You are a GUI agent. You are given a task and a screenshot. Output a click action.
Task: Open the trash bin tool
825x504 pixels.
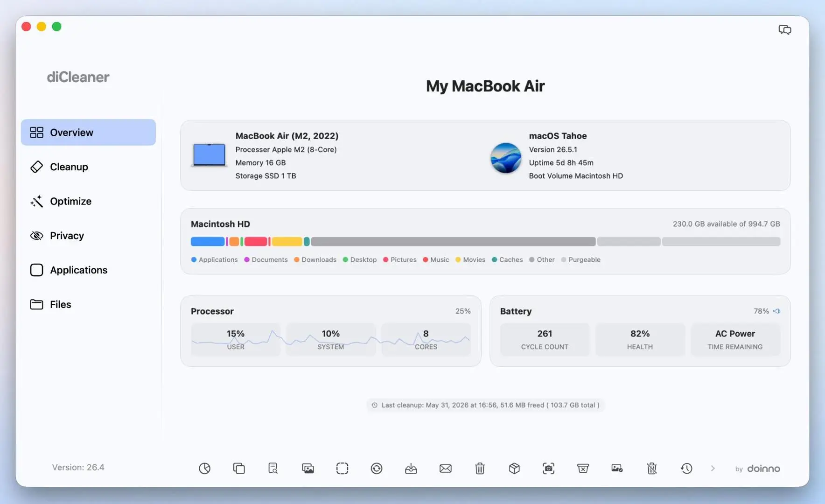(480, 468)
